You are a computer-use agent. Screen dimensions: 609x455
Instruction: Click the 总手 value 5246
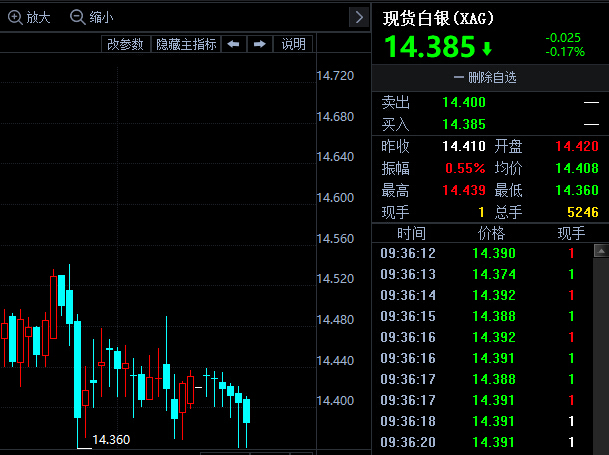click(x=583, y=212)
